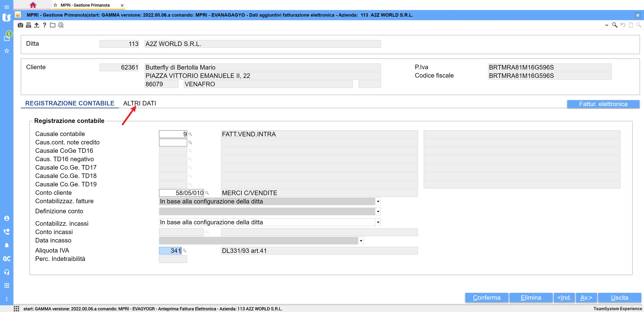The image size is (644, 312).
Task: Click lookup magnifier next to Causale contabile
Action: [x=190, y=134]
